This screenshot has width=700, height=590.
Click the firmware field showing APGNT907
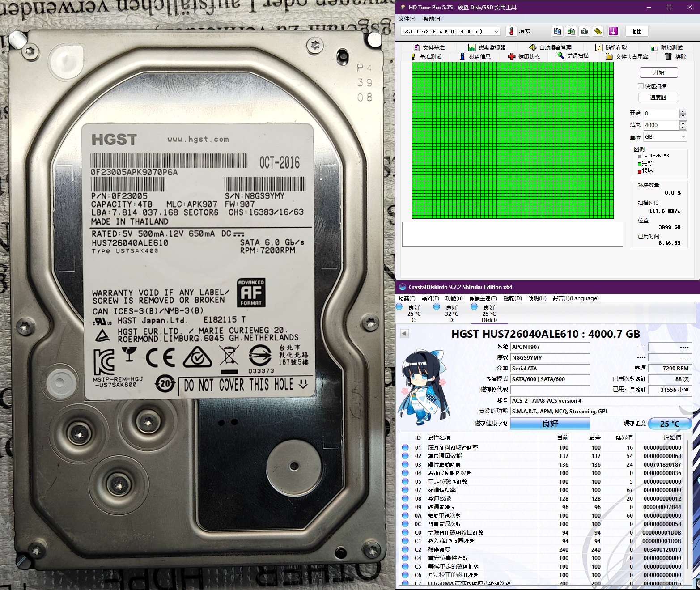click(550, 347)
